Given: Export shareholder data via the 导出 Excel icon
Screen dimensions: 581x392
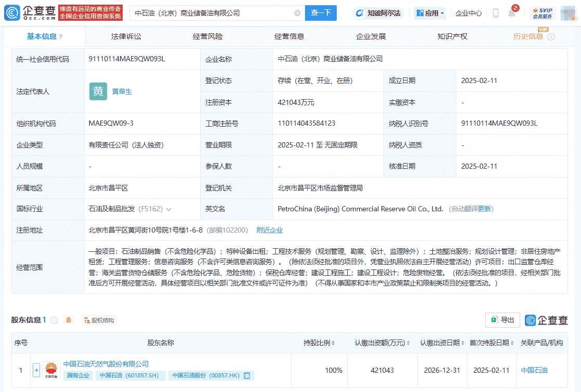Looking at the screenshot, I should pos(502,320).
